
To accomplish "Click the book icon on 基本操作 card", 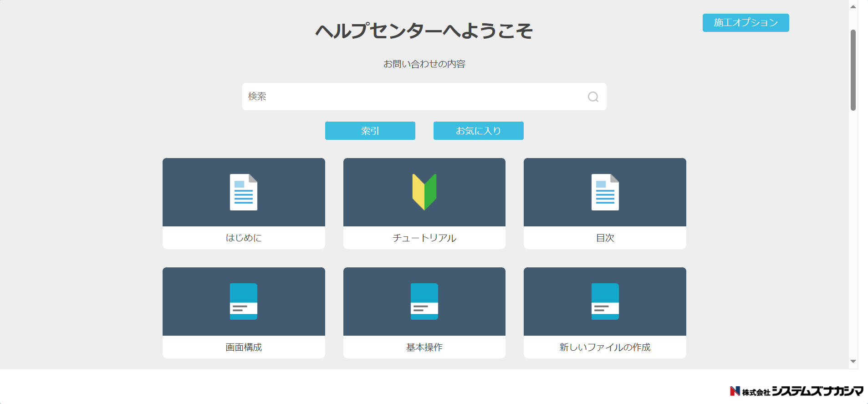I will (424, 302).
